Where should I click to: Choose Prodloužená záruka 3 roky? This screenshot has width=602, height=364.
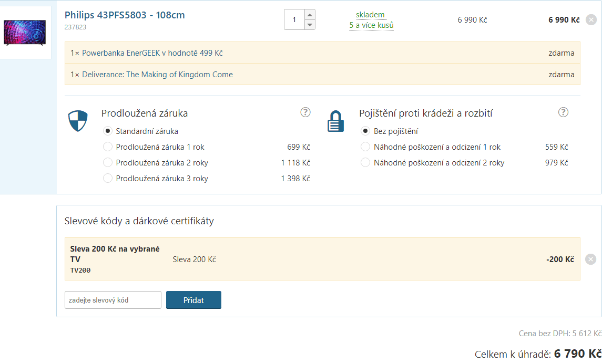click(108, 179)
